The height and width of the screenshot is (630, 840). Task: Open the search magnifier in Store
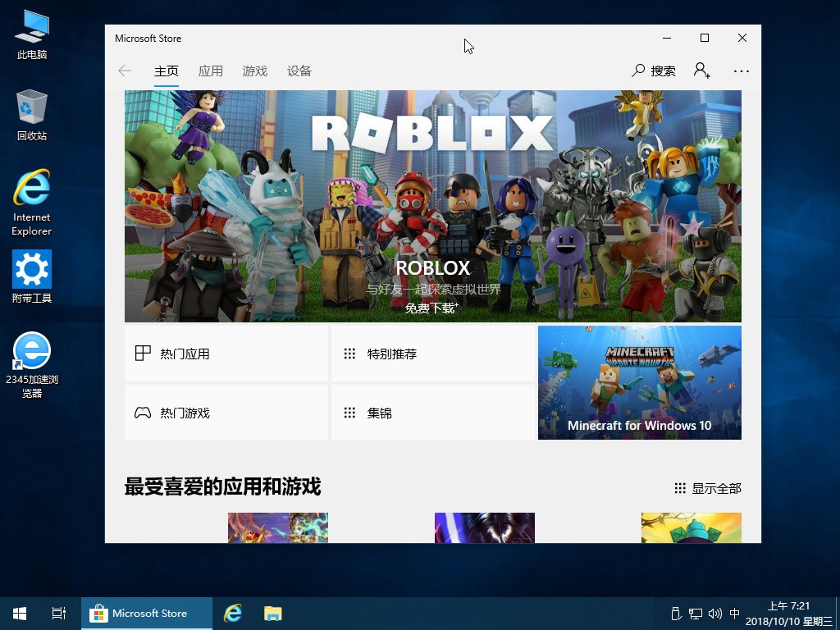[654, 71]
